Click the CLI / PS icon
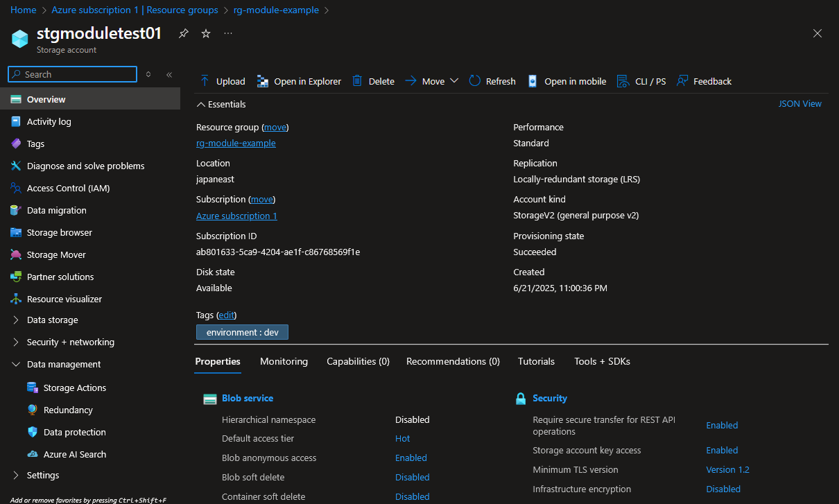 tap(623, 81)
